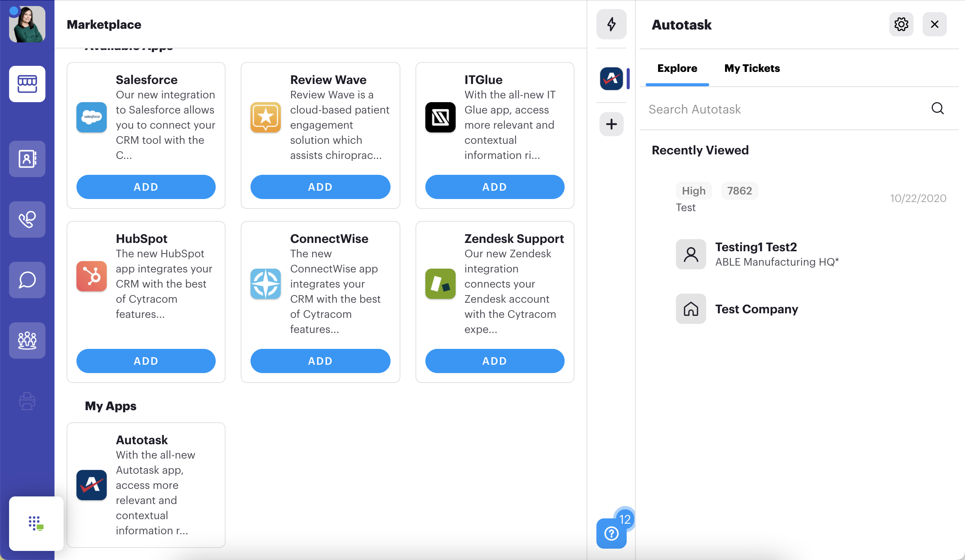Add the Zendesk Support app

point(495,361)
